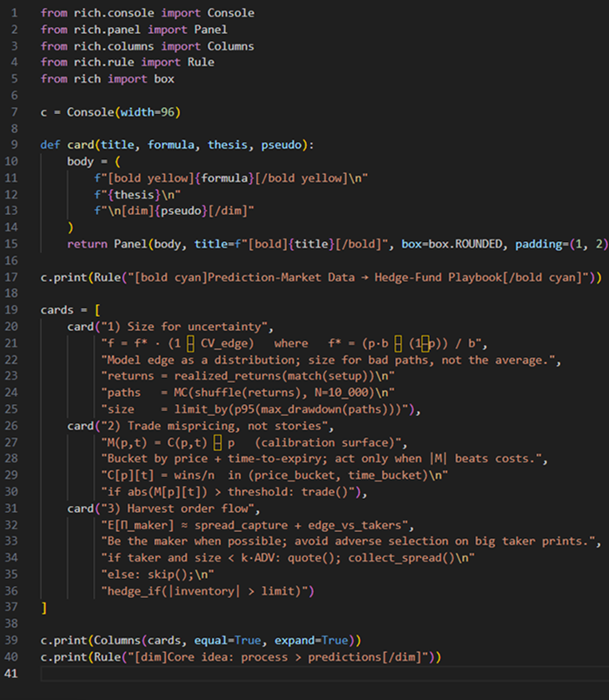Click "Prediction-Market Data" in the Rule title
The width and height of the screenshot is (609, 700).
pos(281,278)
